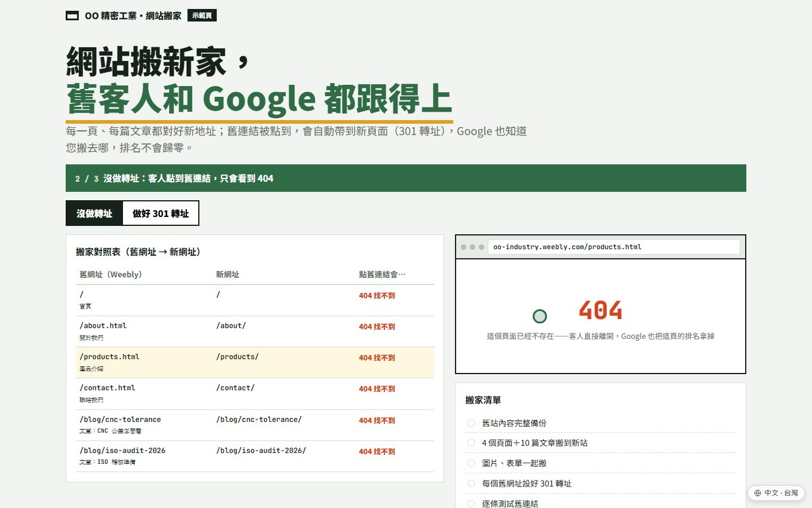Check 每個舊網址設好 301 轉址 item
812x508 pixels.
coord(471,483)
